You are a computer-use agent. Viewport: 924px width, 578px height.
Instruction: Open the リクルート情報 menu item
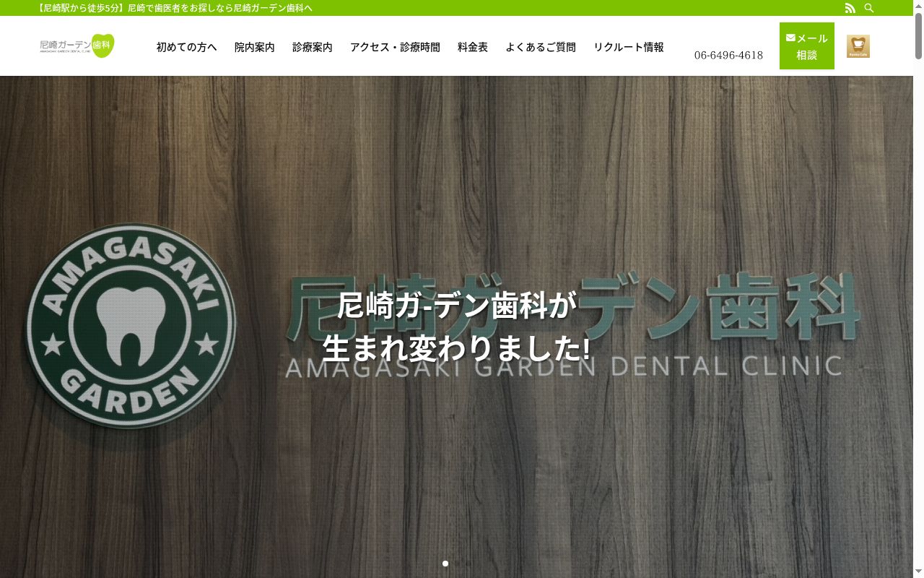629,47
